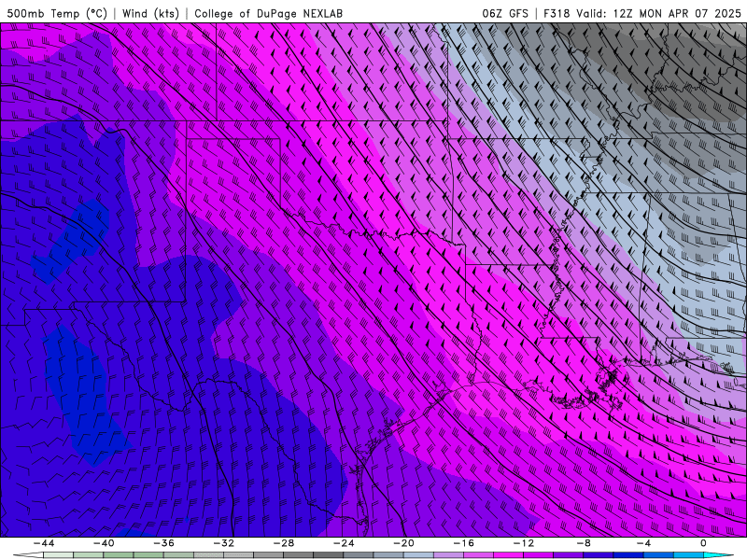
Task: Click the -20 legend value
Action: pos(403,543)
